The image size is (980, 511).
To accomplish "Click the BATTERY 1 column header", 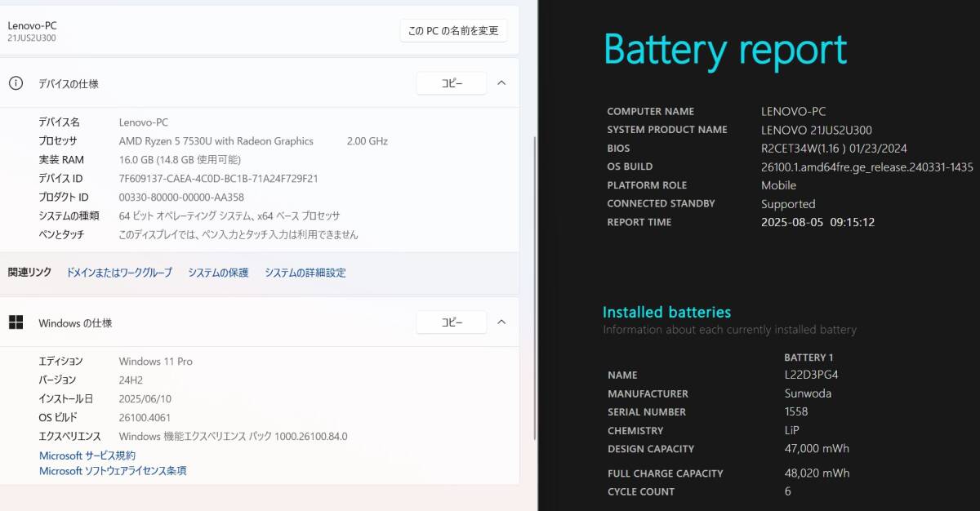I will pyautogui.click(x=808, y=357).
